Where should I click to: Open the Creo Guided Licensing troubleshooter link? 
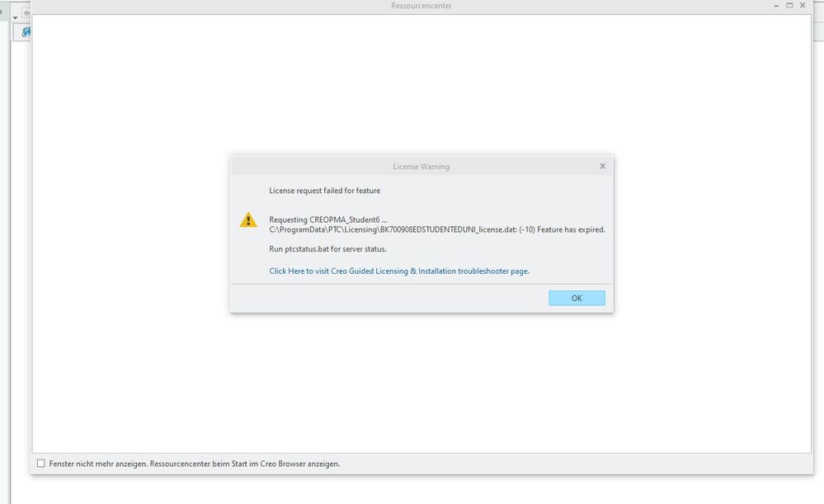point(398,271)
